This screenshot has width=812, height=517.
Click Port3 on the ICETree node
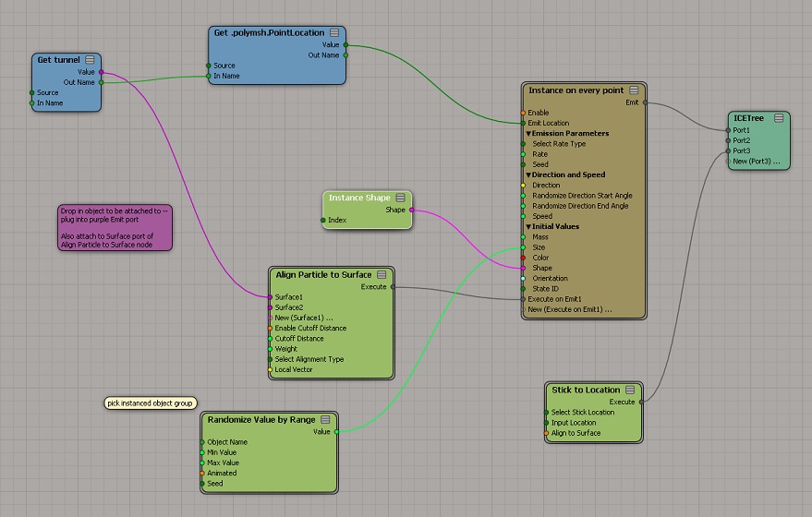click(x=728, y=151)
